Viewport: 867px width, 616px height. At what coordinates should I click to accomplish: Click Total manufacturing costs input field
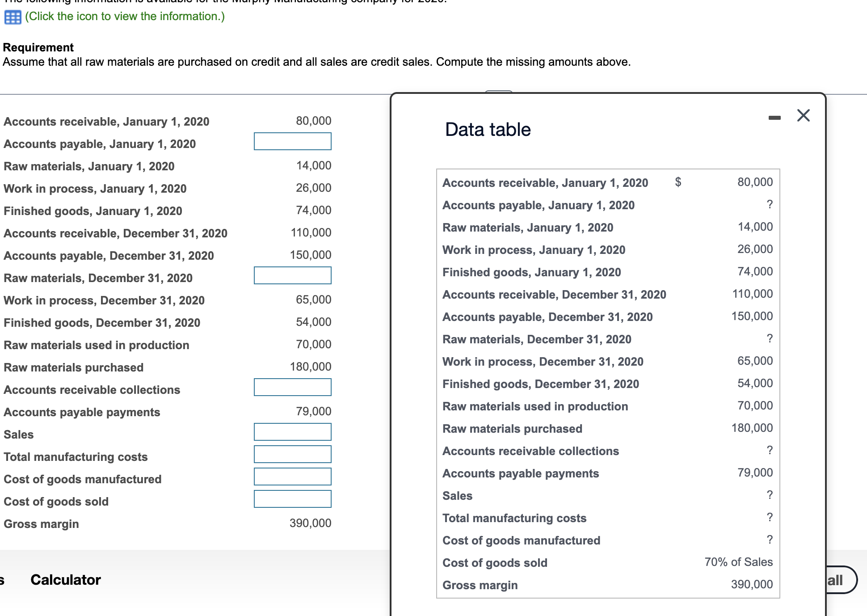coord(292,454)
